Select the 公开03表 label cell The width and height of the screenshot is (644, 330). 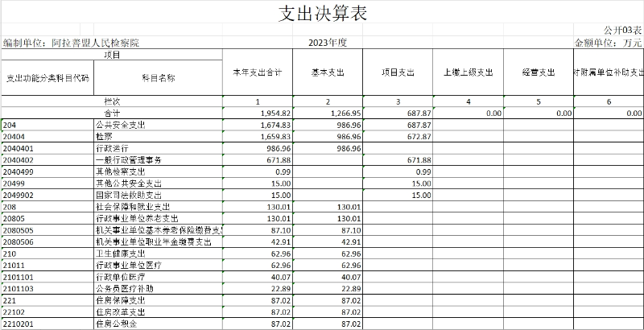point(622,31)
